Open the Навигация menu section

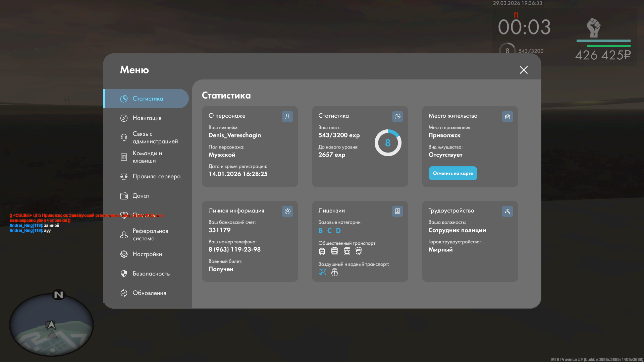(147, 118)
